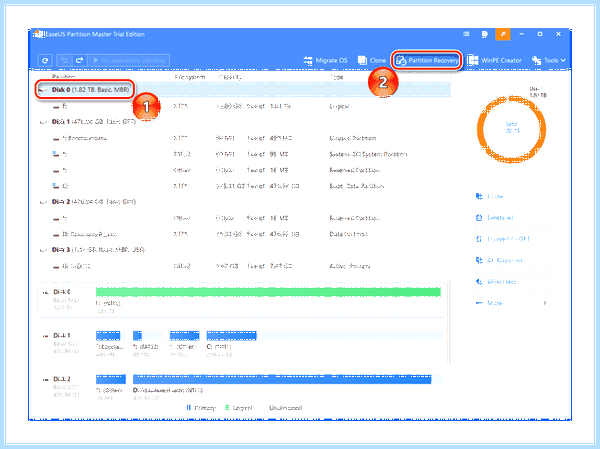Image resolution: width=600 pixels, height=449 pixels.
Task: Select the Disk 1 Basic GPT row
Action: (x=243, y=122)
